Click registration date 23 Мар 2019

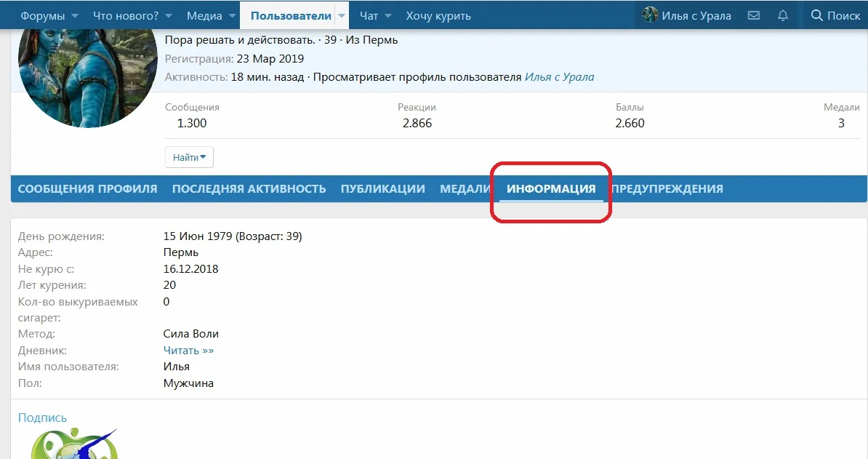[270, 59]
